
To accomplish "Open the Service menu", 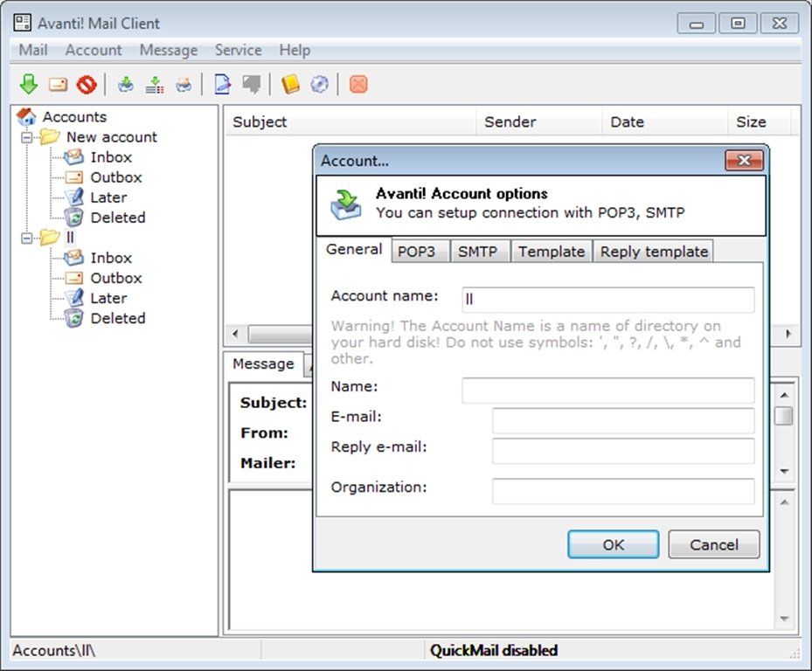I will [239, 50].
